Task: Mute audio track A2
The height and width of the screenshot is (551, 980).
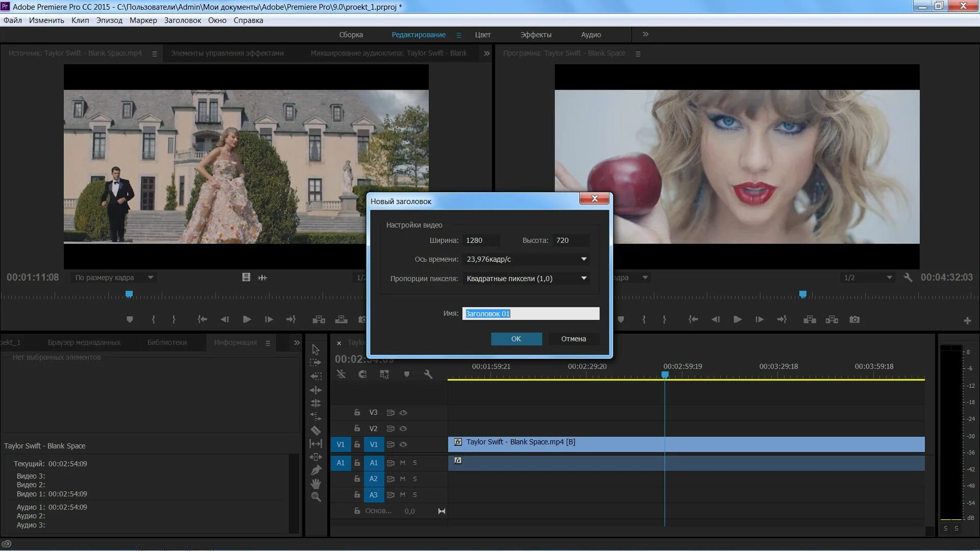Action: pos(403,479)
